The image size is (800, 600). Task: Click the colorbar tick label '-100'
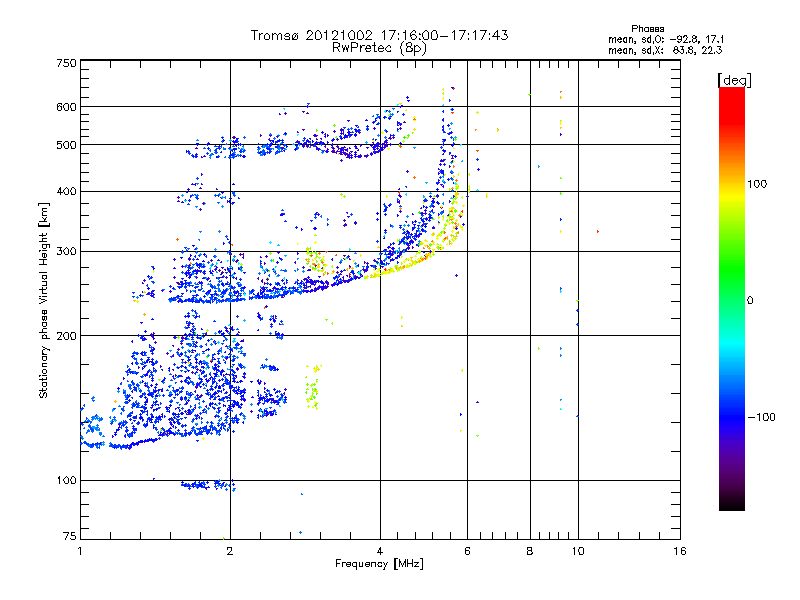(761, 417)
